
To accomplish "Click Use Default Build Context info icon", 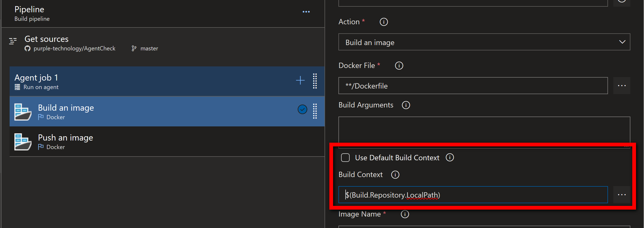I will pyautogui.click(x=450, y=158).
